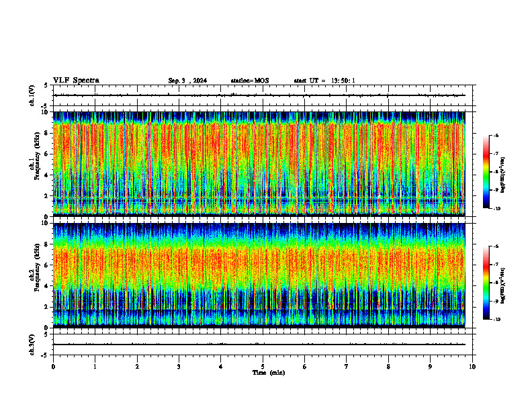Click the "2" kHz tick label of the ch.1 spectrogram

[x=46, y=195]
